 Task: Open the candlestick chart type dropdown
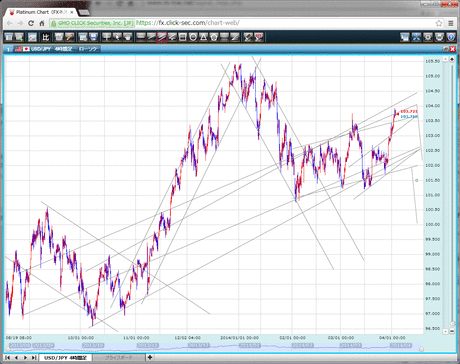coord(88,49)
